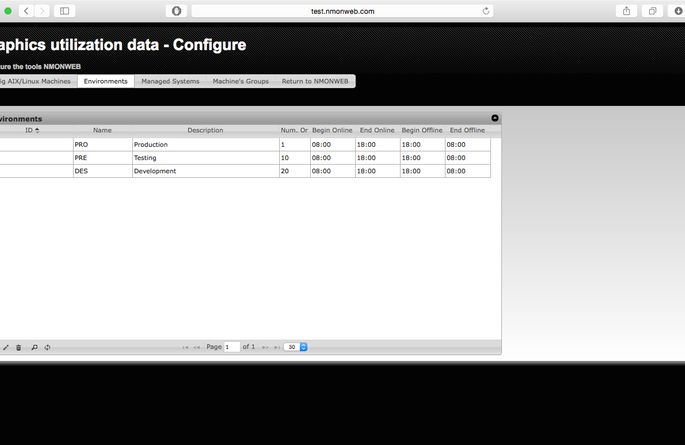
Task: Click the Safari sidebar toggle icon
Action: tap(65, 11)
